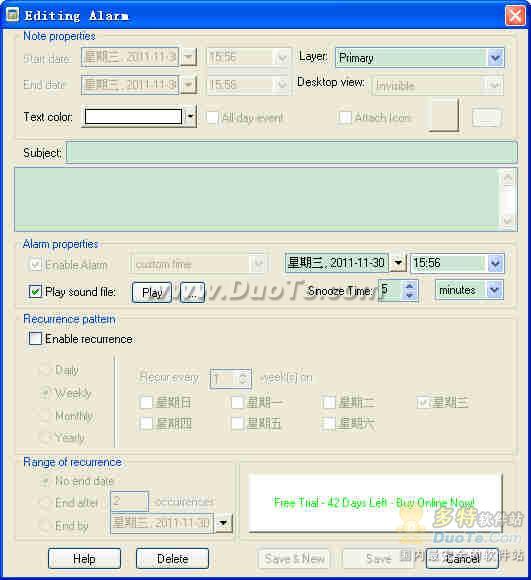
Task: Toggle the Enable Alarm checkbox
Action: click(x=35, y=264)
